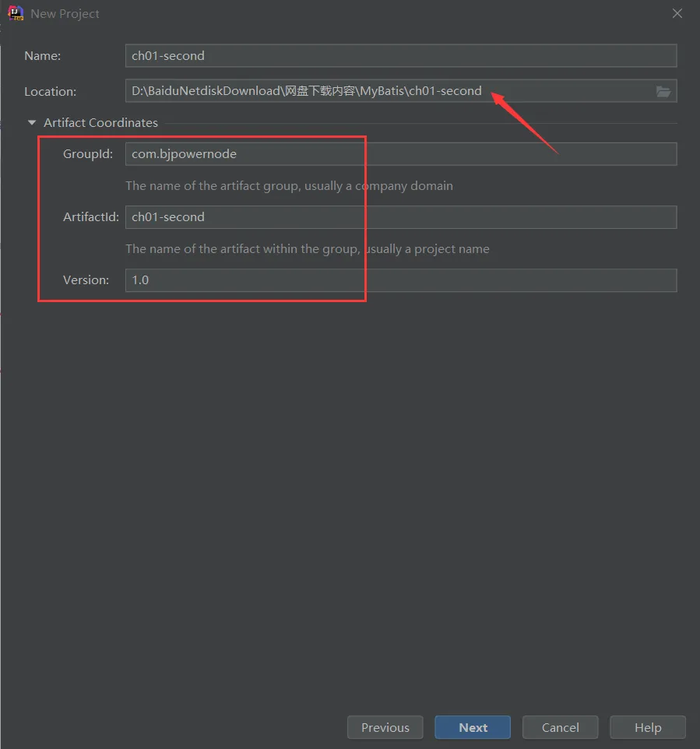Image resolution: width=700 pixels, height=749 pixels.
Task: Click the Version label
Action: point(86,280)
